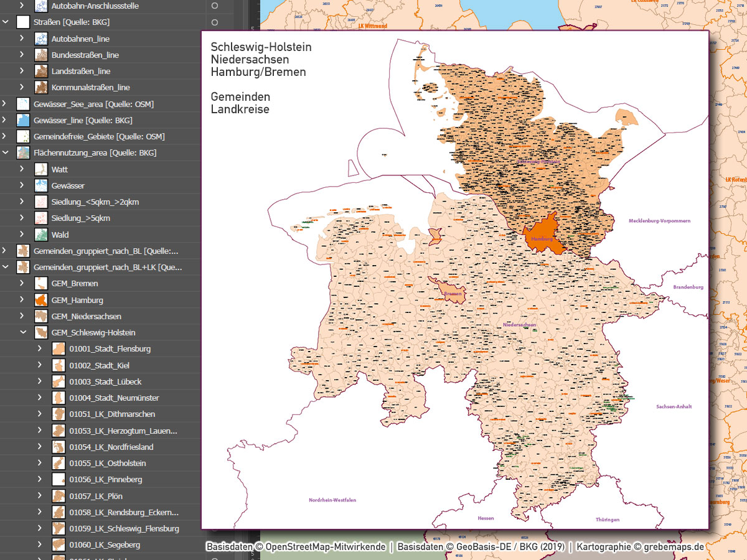Collapse the GEM_Schleswig-Holstein sublayer

(x=22, y=333)
